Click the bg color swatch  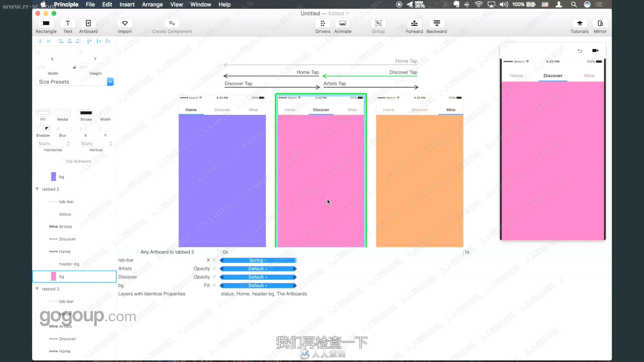click(x=53, y=276)
